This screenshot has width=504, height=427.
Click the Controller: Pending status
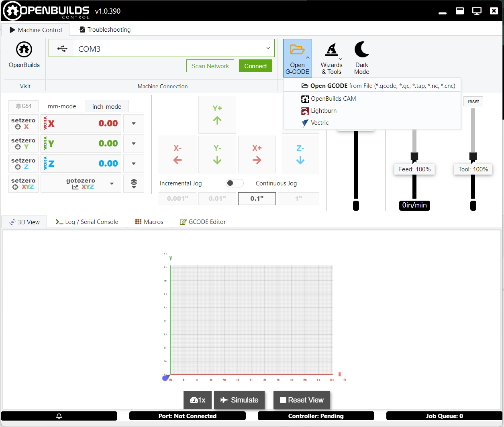(316, 416)
